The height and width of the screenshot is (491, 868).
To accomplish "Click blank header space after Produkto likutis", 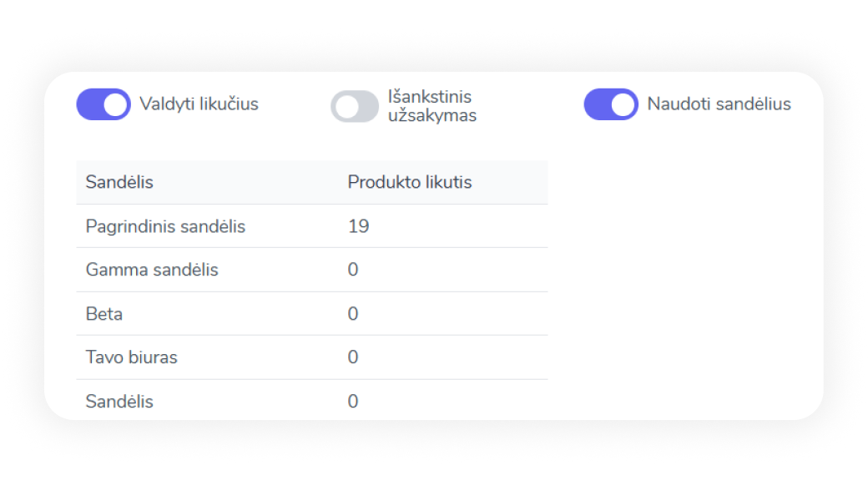I will pyautogui.click(x=513, y=182).
